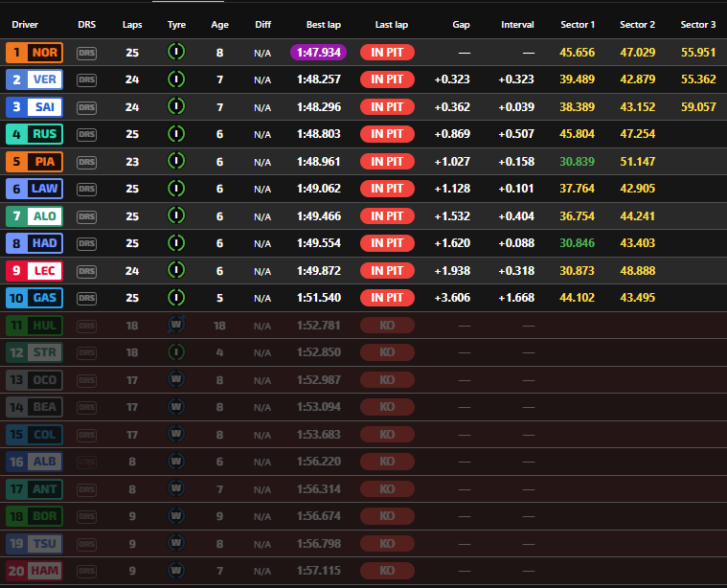Click the Sector 1 column header
Viewport: 727px width, 588px height.
tap(578, 24)
